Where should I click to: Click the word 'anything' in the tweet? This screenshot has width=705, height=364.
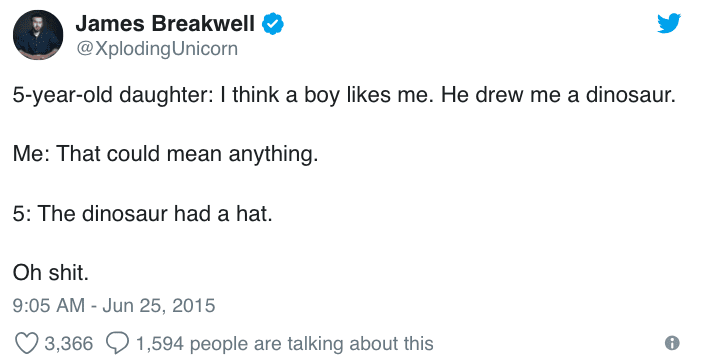coord(270,155)
